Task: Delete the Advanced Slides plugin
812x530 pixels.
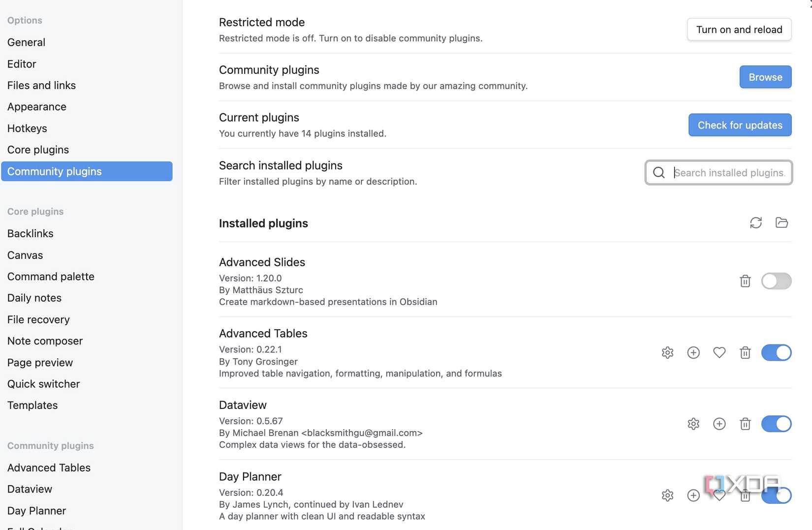Action: 745,281
